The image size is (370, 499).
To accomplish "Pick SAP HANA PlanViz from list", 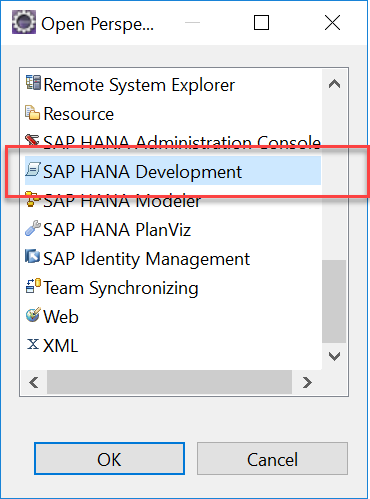I will pos(117,230).
